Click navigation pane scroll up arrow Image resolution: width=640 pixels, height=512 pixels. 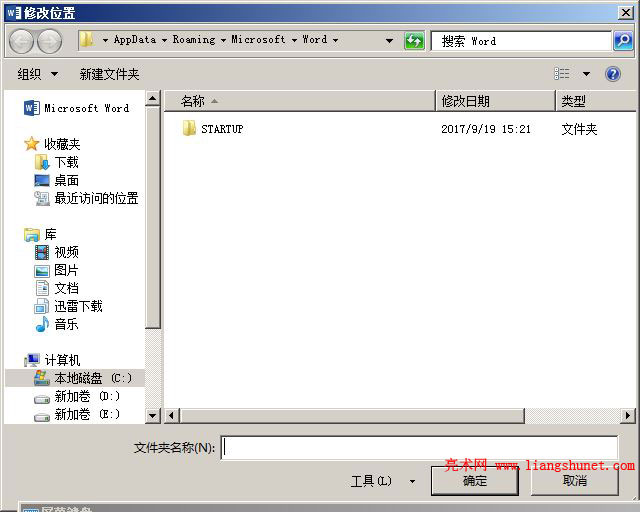click(153, 98)
